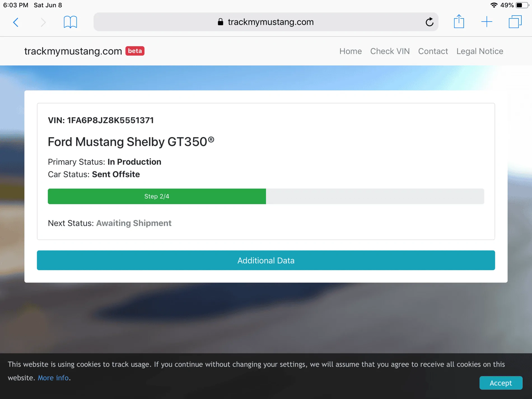The image size is (532, 399).
Task: Tap the Wi-Fi status icon
Action: click(494, 5)
